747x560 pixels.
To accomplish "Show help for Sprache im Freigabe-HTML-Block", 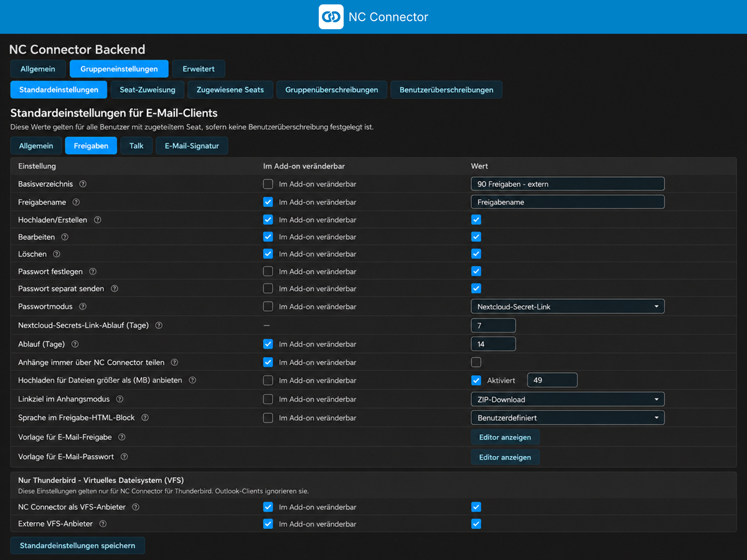I will [x=145, y=418].
